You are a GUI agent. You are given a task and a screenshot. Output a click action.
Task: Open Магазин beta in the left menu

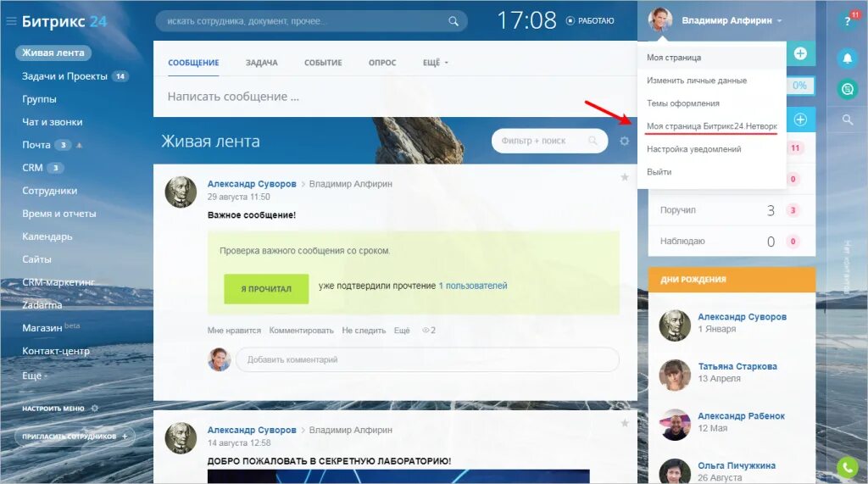coord(51,327)
